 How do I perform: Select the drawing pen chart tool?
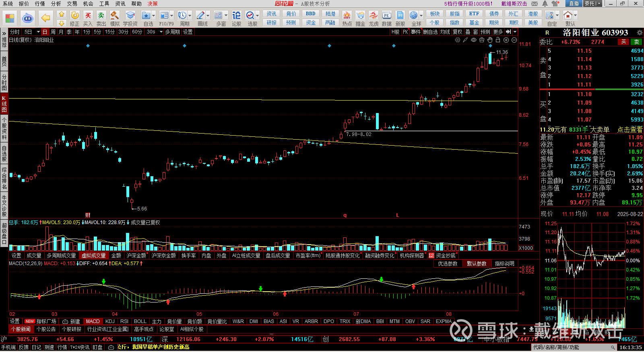(466, 40)
